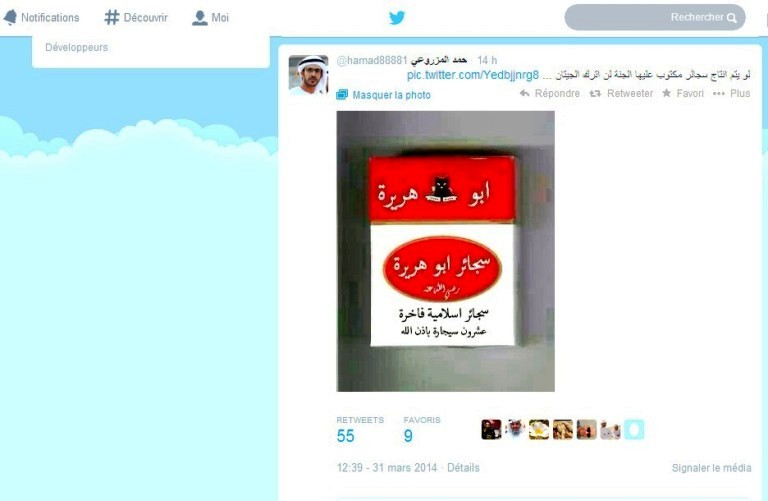The height and width of the screenshot is (501, 768).
Task: Open the Moi profile icon
Action: point(199,18)
